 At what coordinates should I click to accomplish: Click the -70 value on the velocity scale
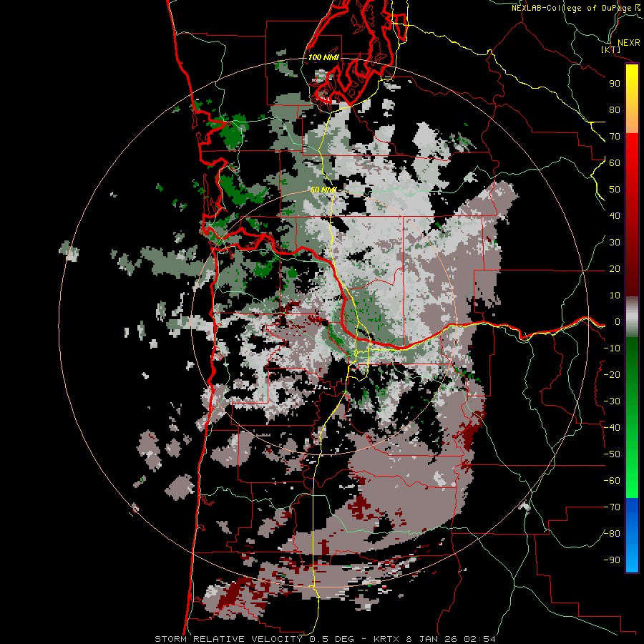click(x=612, y=507)
